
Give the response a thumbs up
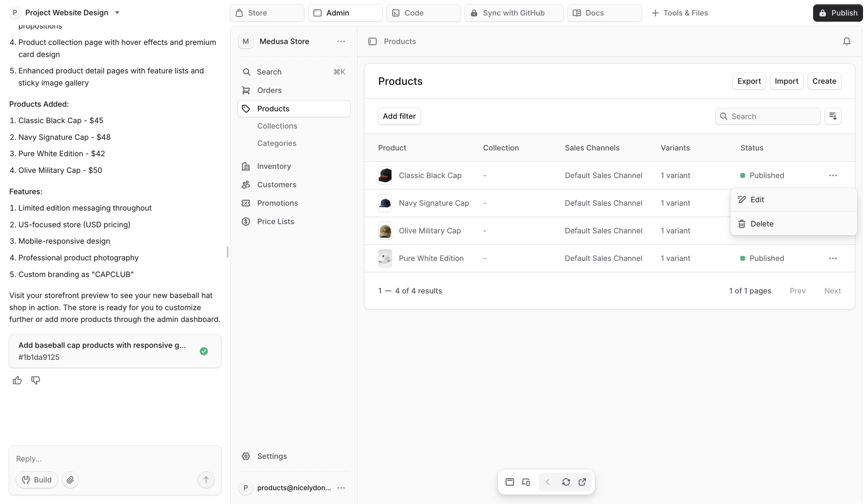17,380
